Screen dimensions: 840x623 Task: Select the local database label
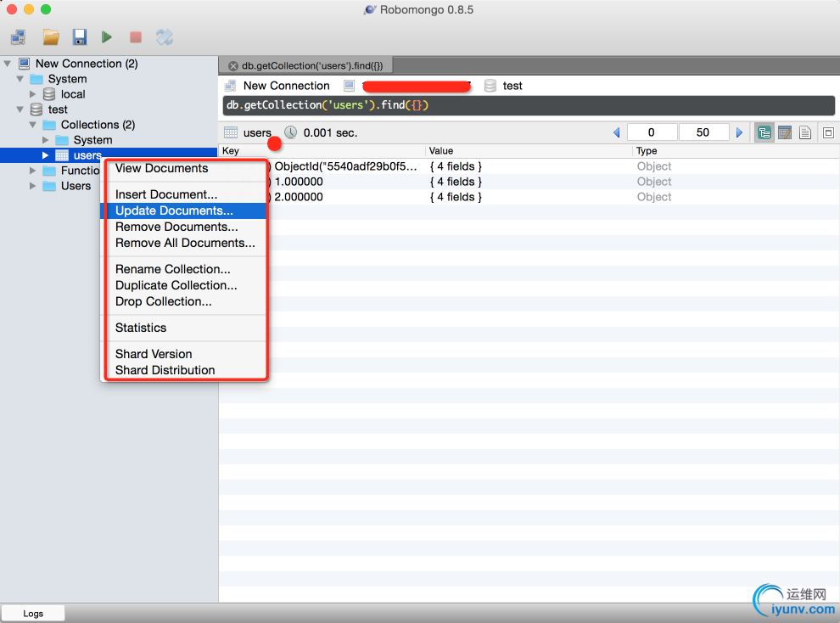73,94
